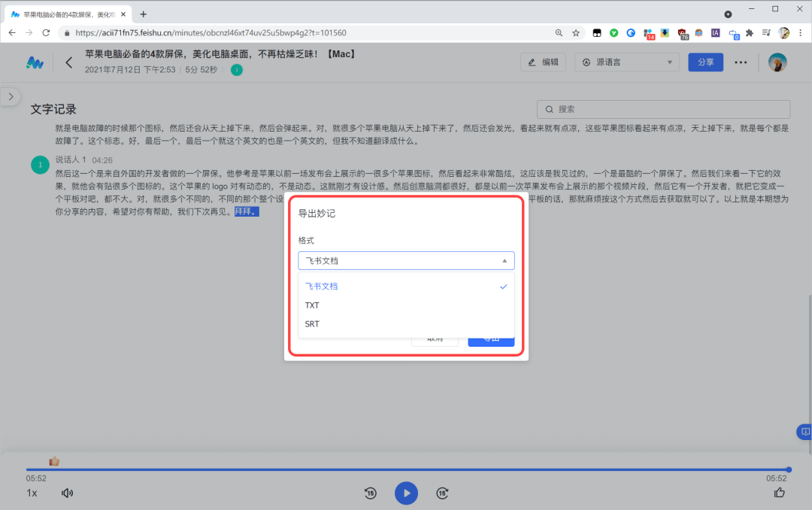The height and width of the screenshot is (510, 812).
Task: Click the thumbs-up marker on timeline
Action: pyautogui.click(x=54, y=461)
